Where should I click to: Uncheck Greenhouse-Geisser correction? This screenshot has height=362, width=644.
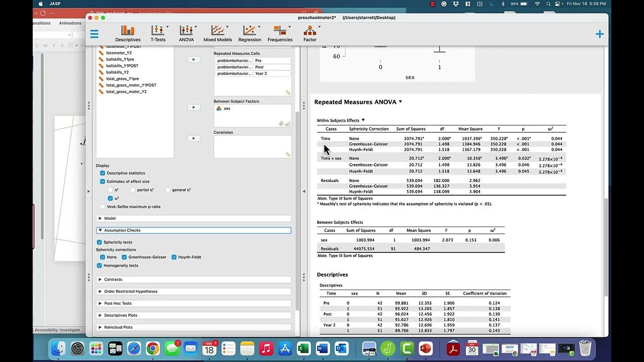tap(124, 257)
